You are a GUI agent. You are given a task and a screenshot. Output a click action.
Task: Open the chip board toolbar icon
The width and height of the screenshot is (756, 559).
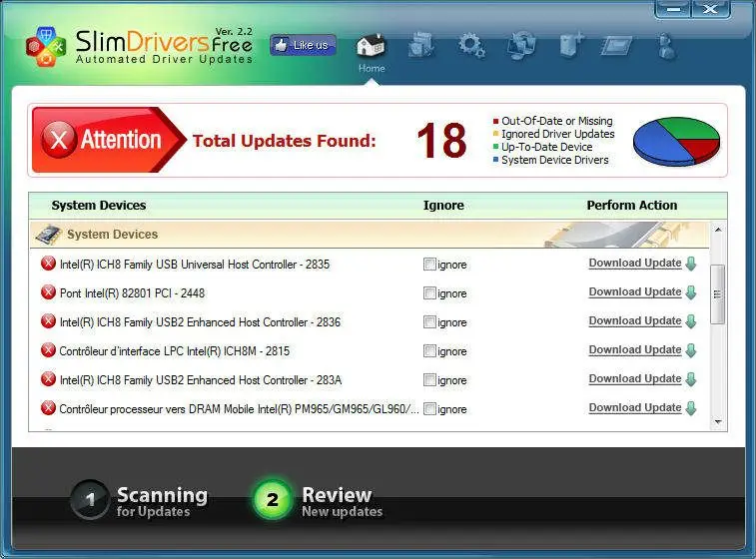[x=616, y=46]
